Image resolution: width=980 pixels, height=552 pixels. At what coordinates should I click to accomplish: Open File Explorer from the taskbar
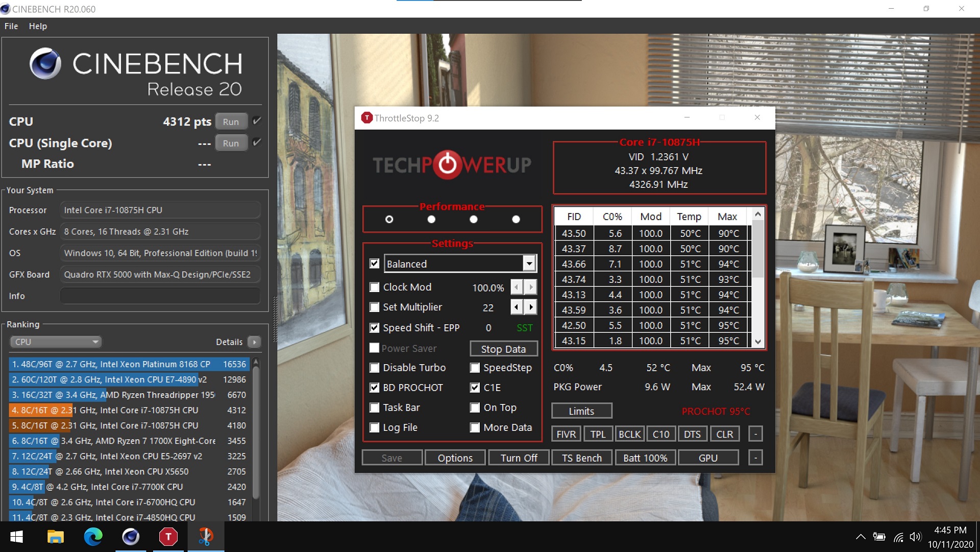coord(55,537)
